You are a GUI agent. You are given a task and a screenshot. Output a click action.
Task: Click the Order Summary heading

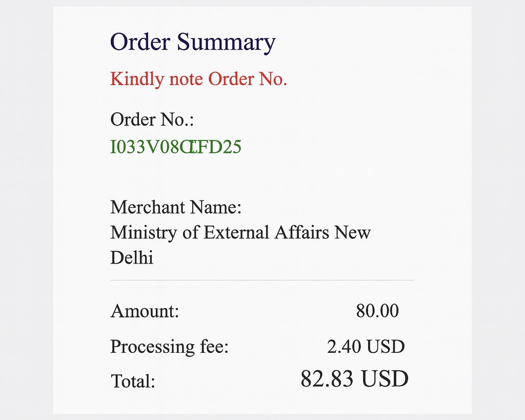point(193,42)
